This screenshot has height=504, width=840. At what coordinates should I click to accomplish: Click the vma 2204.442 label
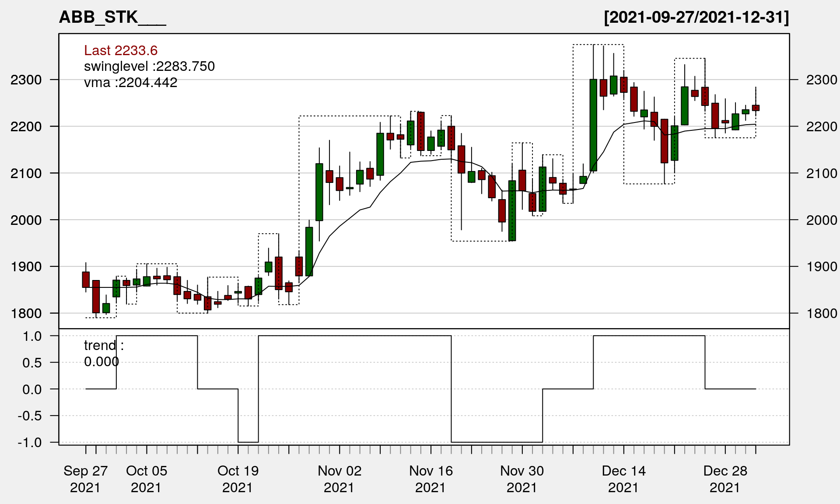(x=130, y=83)
